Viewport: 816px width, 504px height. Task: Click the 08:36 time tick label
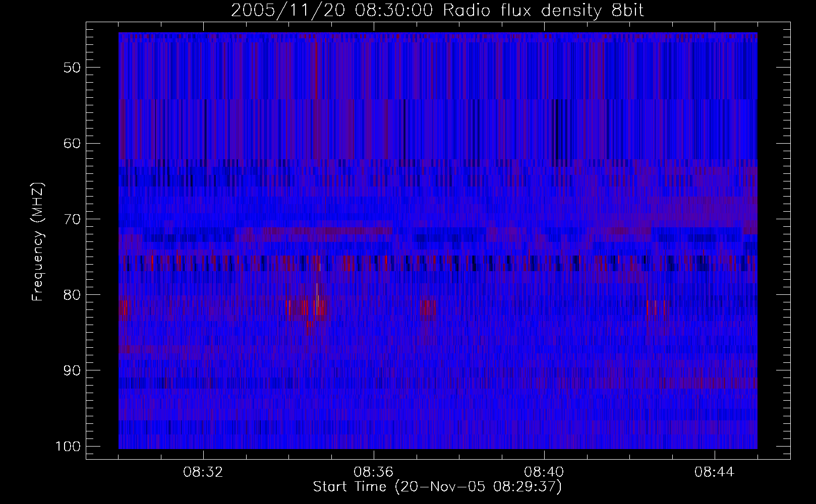point(373,472)
